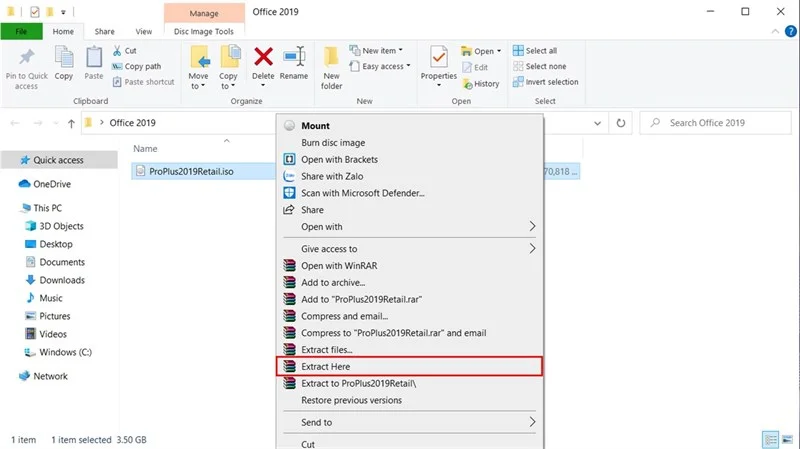Choose Add to archive...
Viewport: 800px width, 449px height.
pyautogui.click(x=411, y=282)
